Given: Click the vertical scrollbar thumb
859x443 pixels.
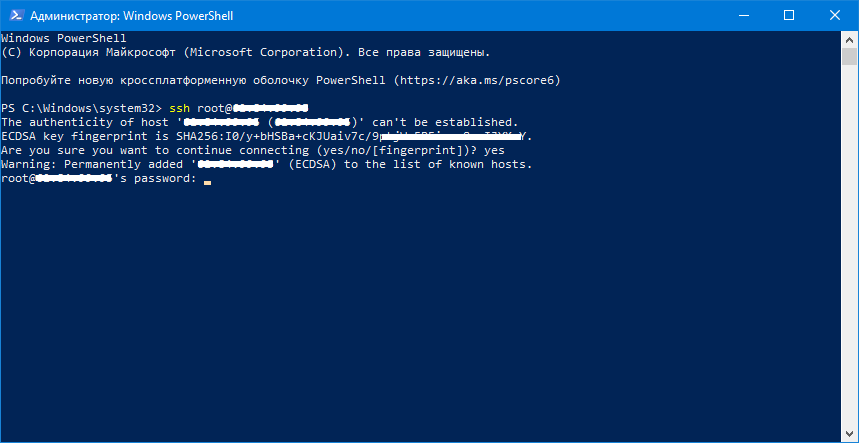Looking at the screenshot, I should [849, 56].
